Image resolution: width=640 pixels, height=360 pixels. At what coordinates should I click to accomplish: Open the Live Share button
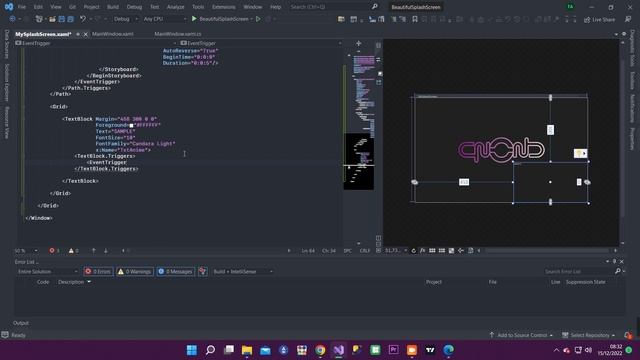(x=599, y=20)
